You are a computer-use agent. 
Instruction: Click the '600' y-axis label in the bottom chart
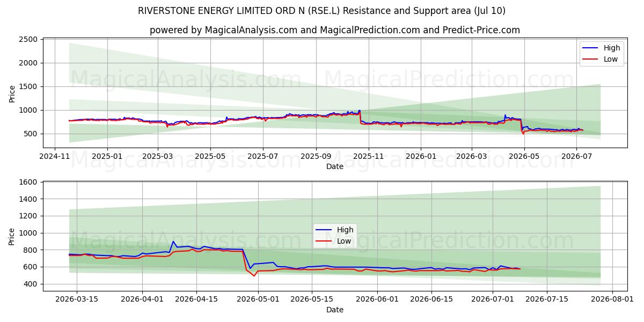(30, 267)
